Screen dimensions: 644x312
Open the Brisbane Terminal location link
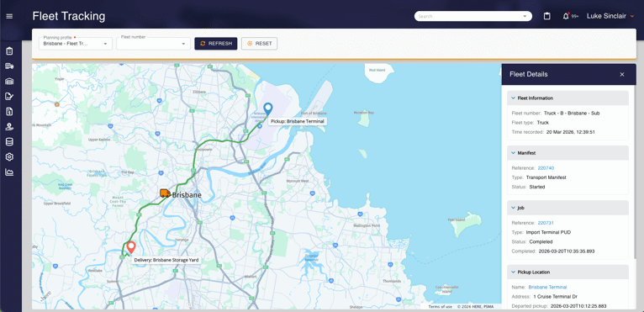547,287
